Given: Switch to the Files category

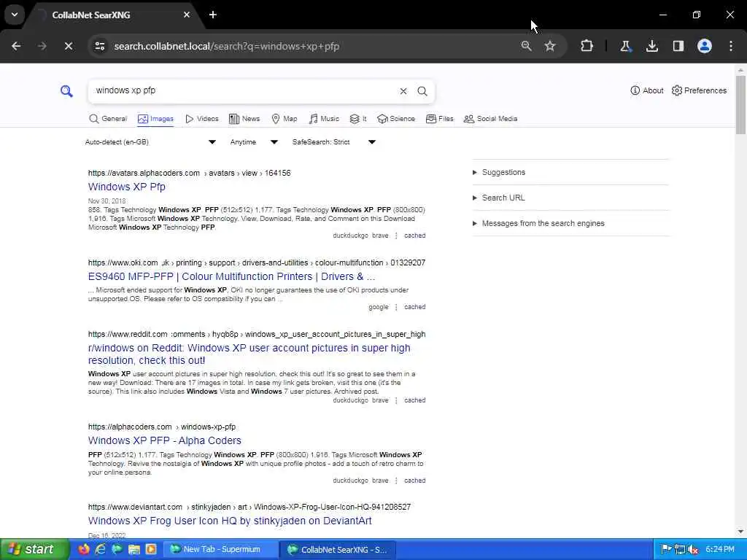Looking at the screenshot, I should click(x=440, y=119).
